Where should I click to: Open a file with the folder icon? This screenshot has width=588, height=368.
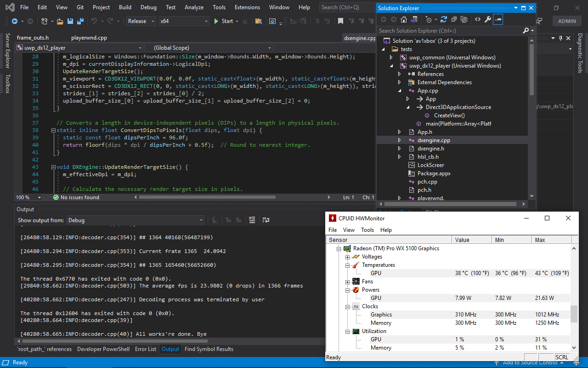coord(60,21)
